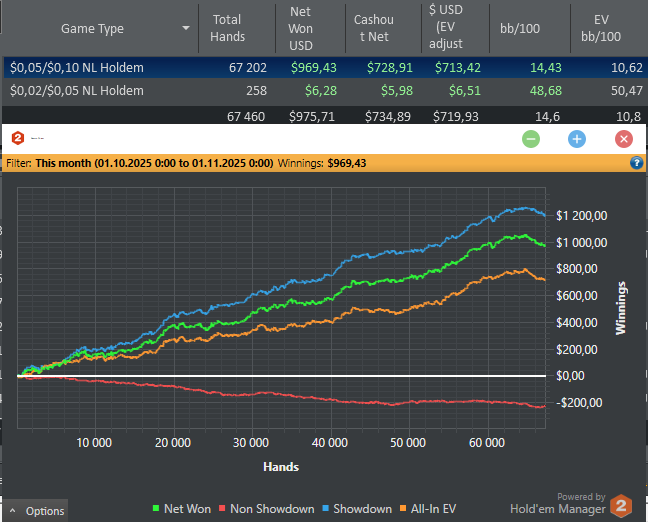The image size is (648, 522).
Task: Click the $6,51 EV adjusted cell
Action: click(x=465, y=91)
